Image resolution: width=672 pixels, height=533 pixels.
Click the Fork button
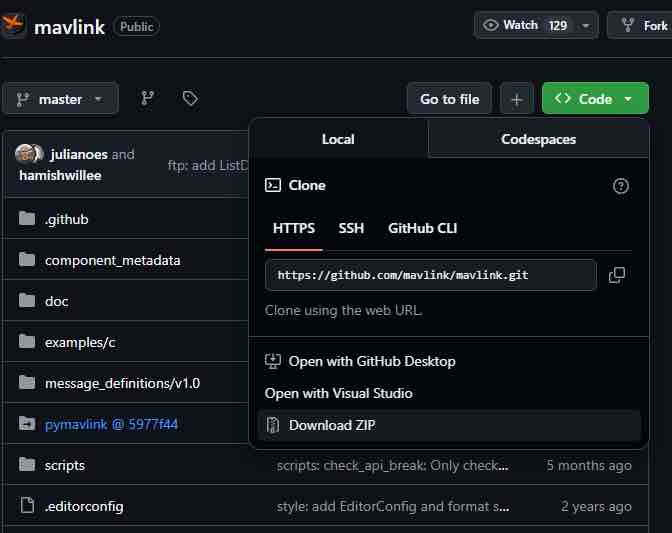pyautogui.click(x=640, y=26)
